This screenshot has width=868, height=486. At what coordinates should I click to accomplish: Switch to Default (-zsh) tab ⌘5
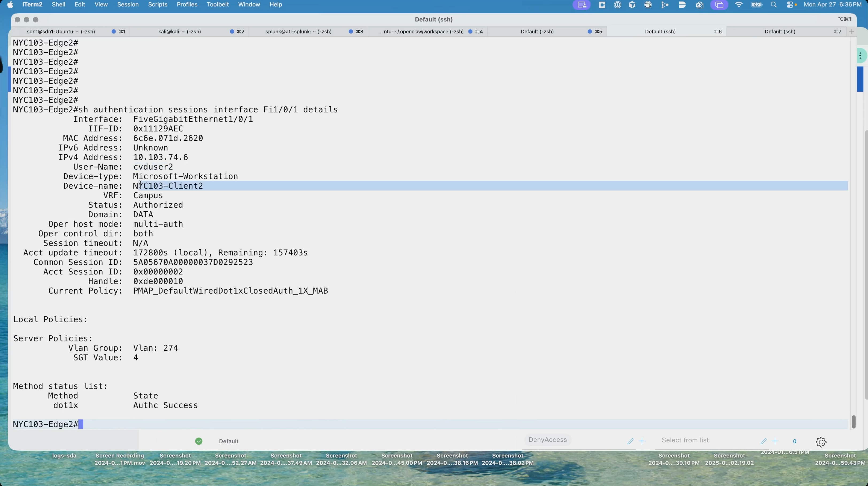(x=547, y=32)
